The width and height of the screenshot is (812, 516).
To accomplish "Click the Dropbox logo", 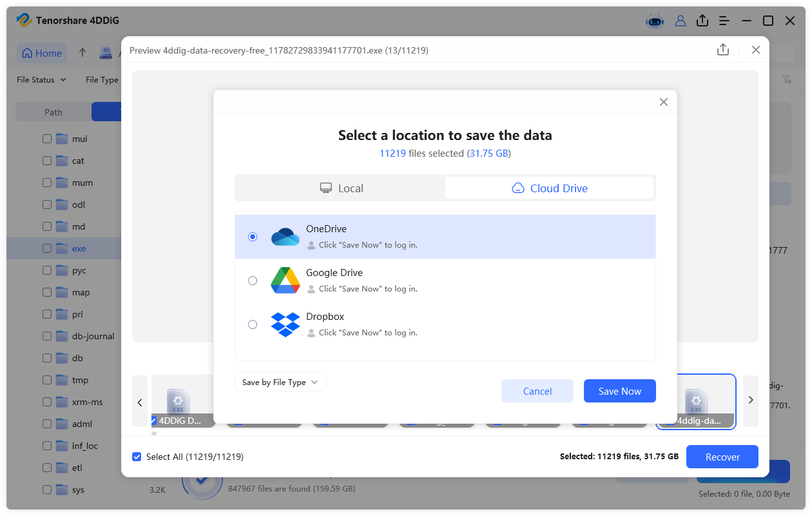I will [x=285, y=324].
